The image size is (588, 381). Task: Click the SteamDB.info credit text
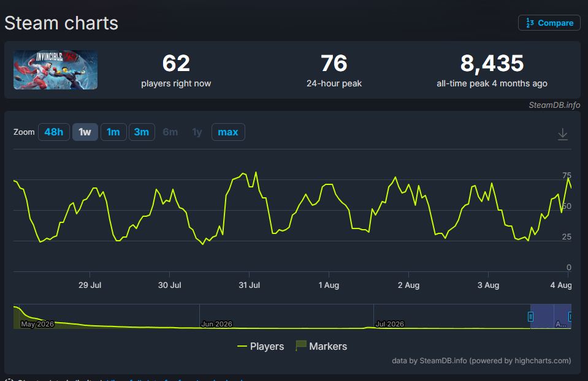pos(554,105)
